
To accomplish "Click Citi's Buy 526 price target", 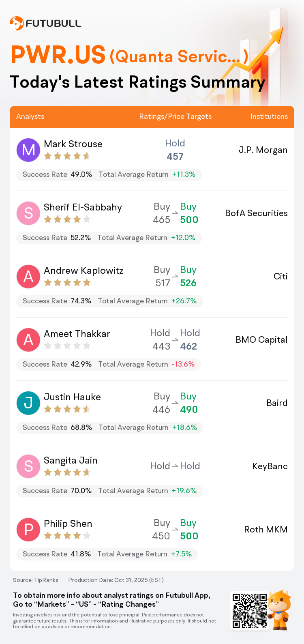I will tap(188, 277).
